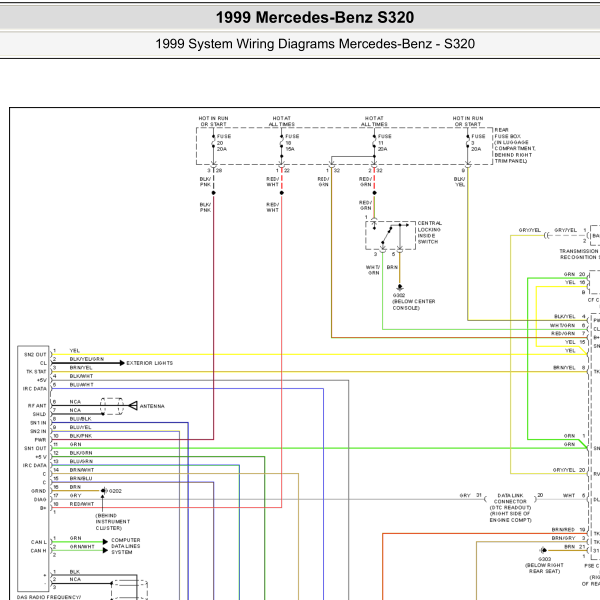Click the Fuse 11 20A label

pyautogui.click(x=385, y=142)
